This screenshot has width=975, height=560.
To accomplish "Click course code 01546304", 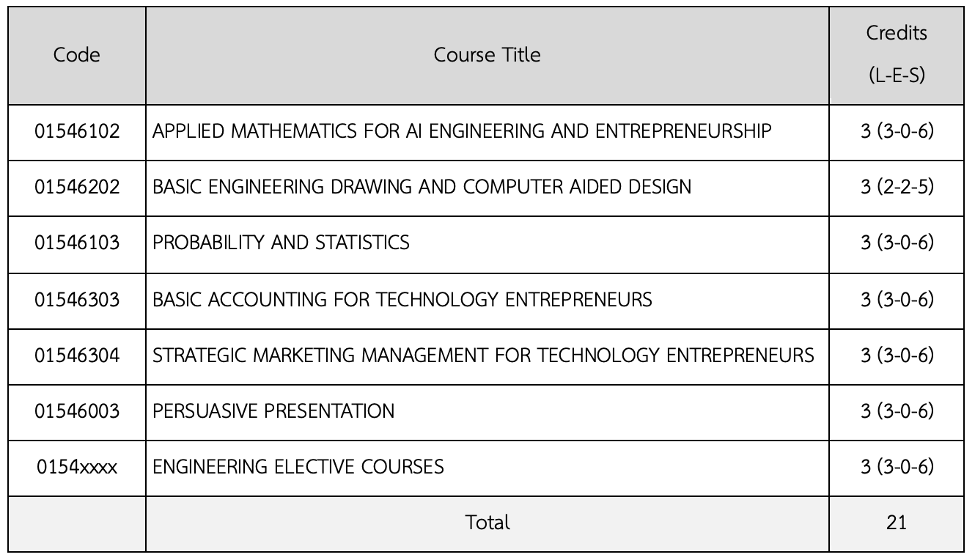I will 77,355.
